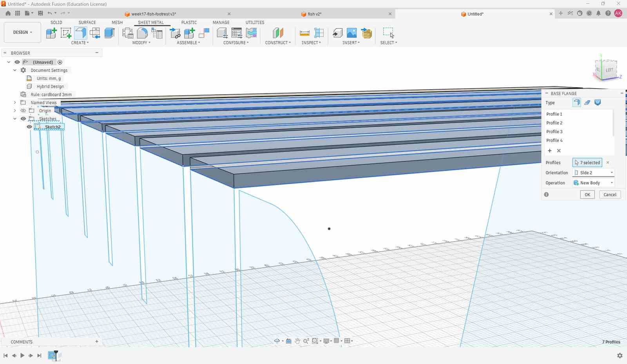
Task: Expand the Named Views tree node
Action: pos(15,103)
